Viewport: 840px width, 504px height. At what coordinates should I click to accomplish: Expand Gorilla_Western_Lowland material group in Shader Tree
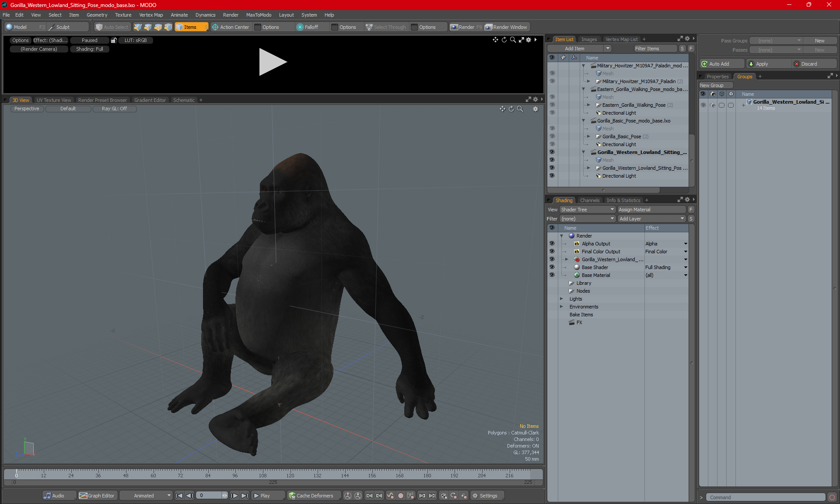567,259
